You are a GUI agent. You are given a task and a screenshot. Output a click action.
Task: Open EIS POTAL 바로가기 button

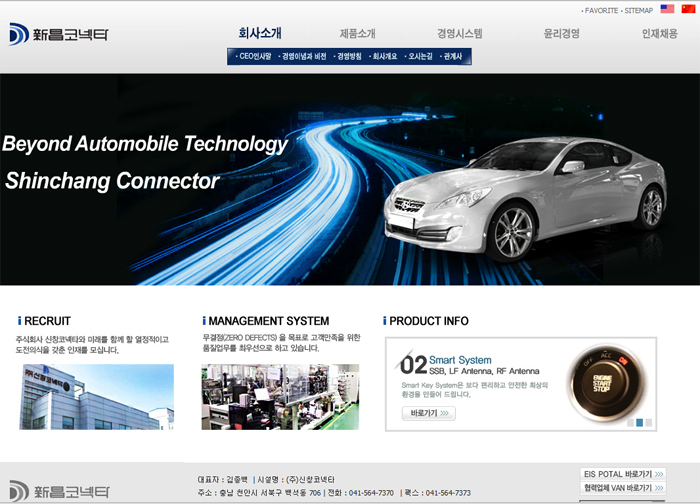[x=624, y=473]
